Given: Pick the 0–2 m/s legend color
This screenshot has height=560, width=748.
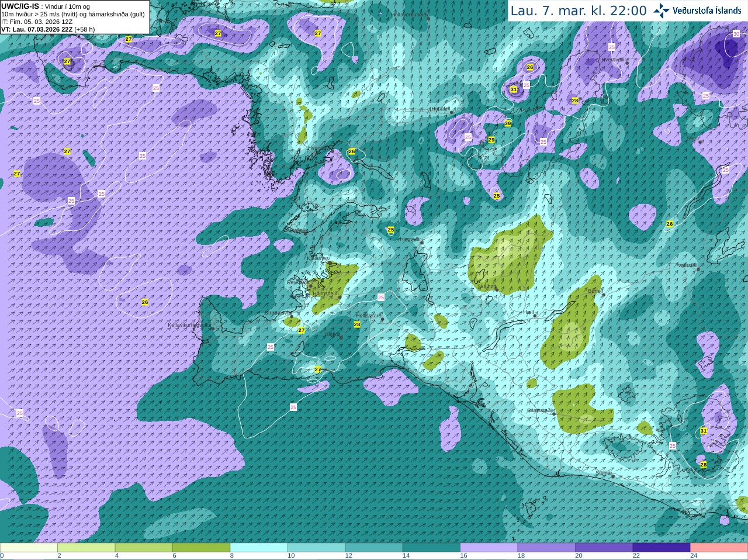Looking at the screenshot, I should pos(29,548).
